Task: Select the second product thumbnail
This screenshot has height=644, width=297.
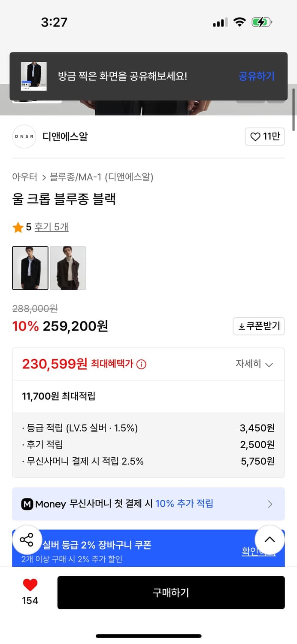Action: [x=68, y=268]
